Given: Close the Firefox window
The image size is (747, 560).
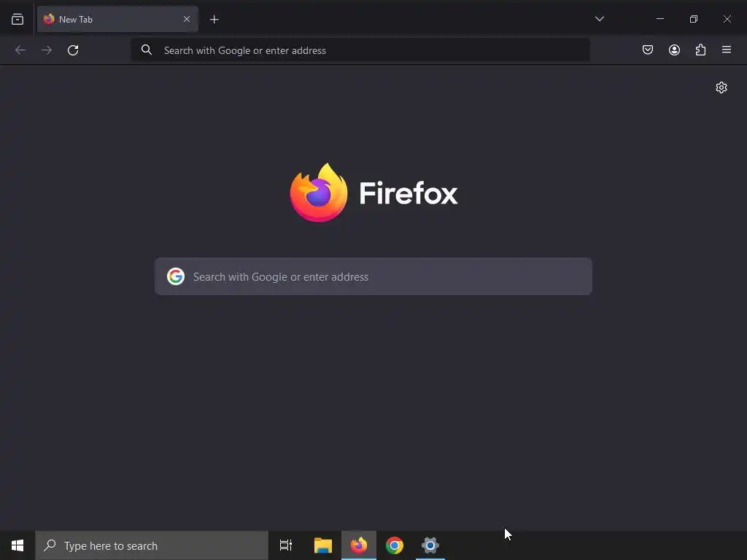Looking at the screenshot, I should point(727,19).
